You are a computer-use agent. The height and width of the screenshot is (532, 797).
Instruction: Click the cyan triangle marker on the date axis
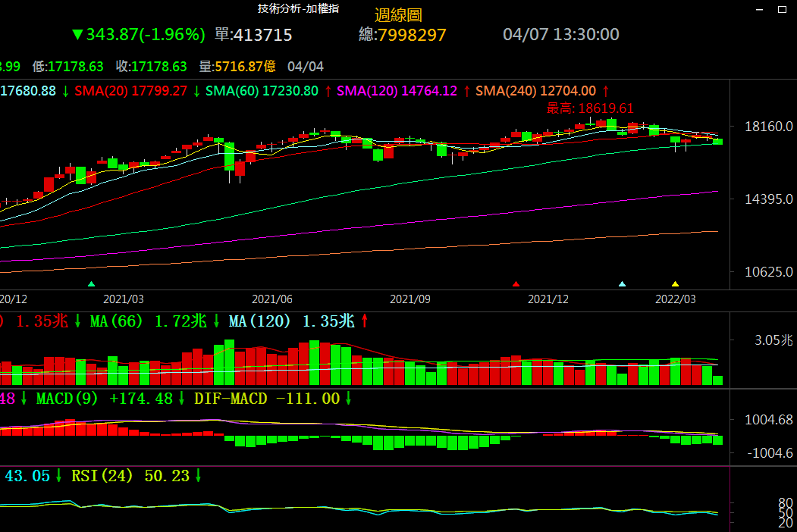pos(623,284)
